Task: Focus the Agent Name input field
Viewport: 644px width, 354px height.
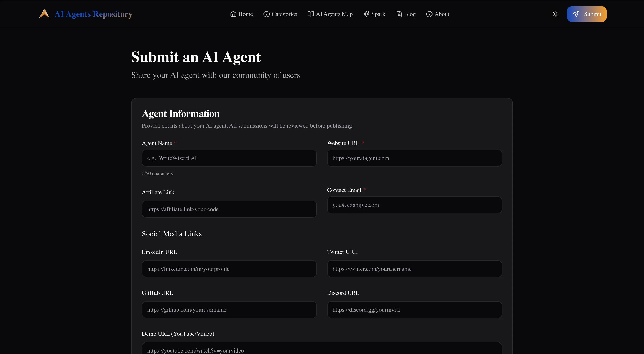Action: coord(229,158)
